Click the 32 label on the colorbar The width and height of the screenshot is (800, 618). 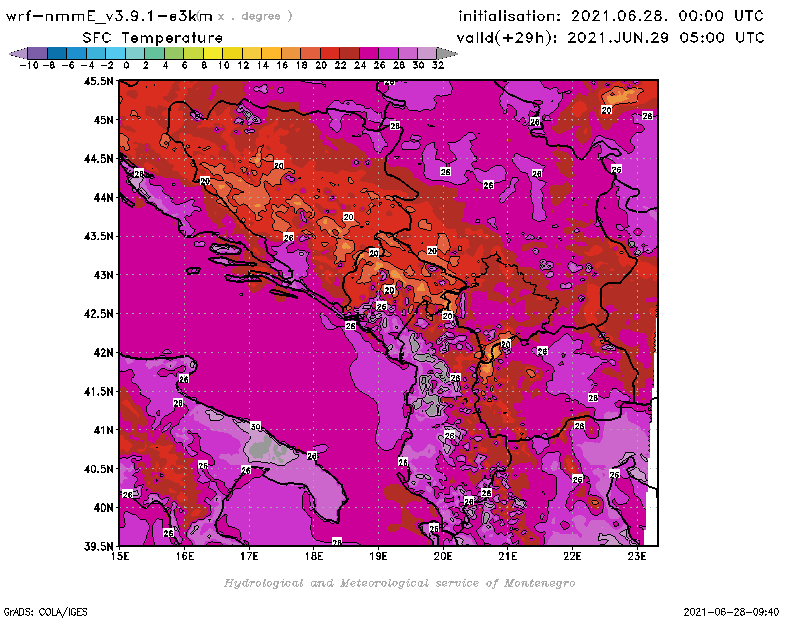(437, 64)
